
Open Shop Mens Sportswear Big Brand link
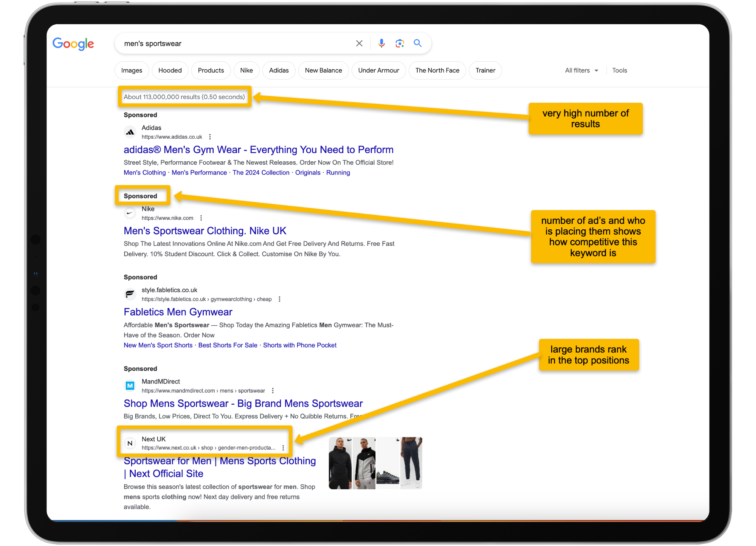point(243,404)
